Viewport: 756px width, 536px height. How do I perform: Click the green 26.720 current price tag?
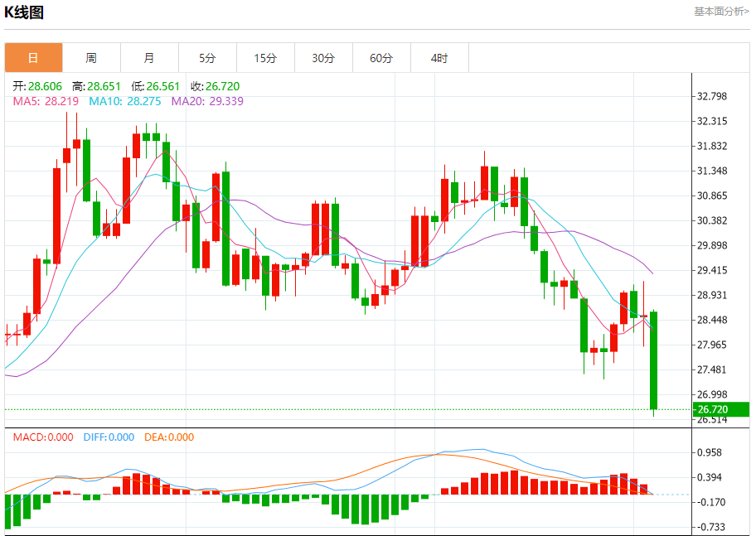pyautogui.click(x=721, y=409)
